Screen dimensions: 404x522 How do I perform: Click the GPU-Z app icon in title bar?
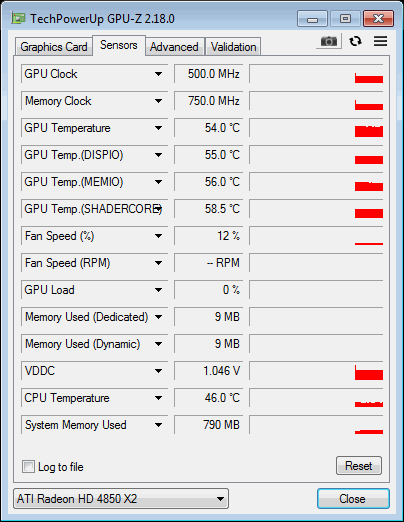click(x=18, y=18)
